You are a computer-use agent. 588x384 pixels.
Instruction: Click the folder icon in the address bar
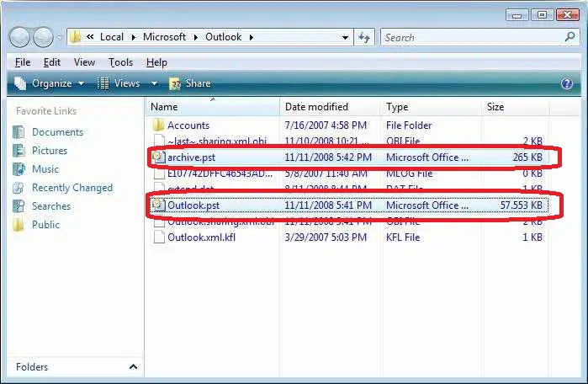pyautogui.click(x=75, y=37)
